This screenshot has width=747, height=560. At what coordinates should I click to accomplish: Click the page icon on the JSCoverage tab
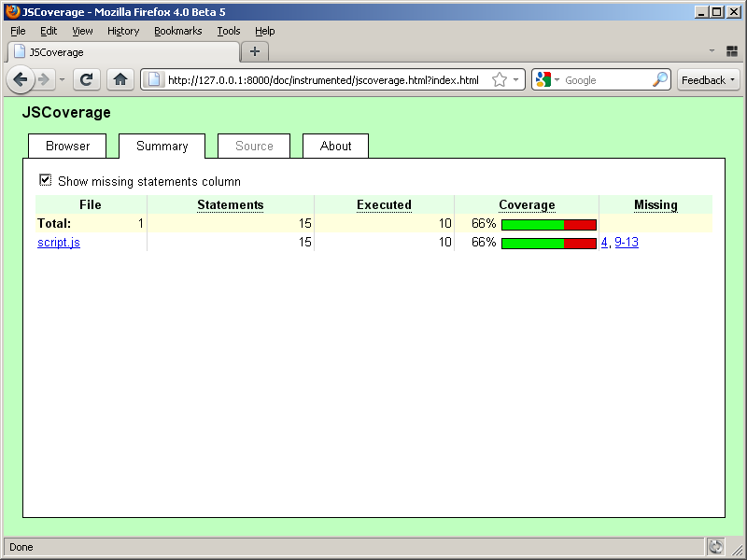pyautogui.click(x=19, y=51)
